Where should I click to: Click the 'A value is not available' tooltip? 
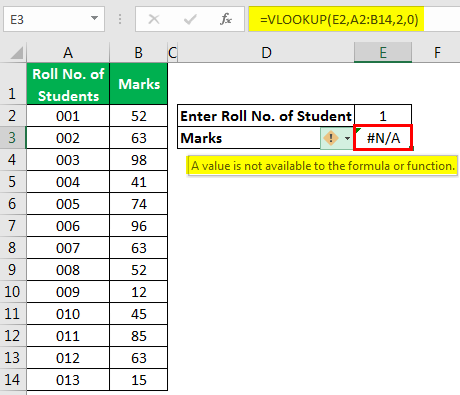pyautogui.click(x=323, y=165)
